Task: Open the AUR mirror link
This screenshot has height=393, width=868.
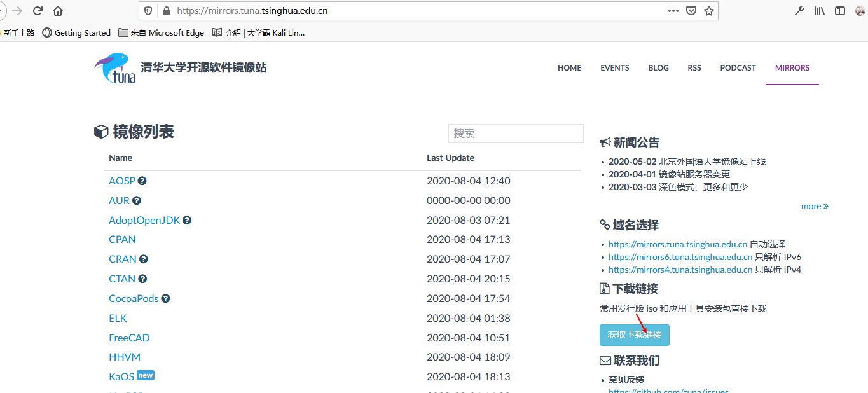Action: 119,200
